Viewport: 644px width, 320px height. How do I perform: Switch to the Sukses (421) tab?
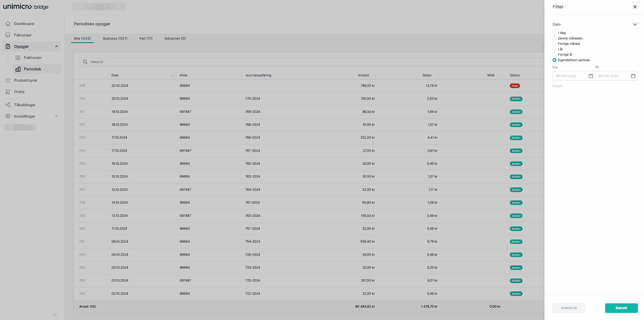115,38
